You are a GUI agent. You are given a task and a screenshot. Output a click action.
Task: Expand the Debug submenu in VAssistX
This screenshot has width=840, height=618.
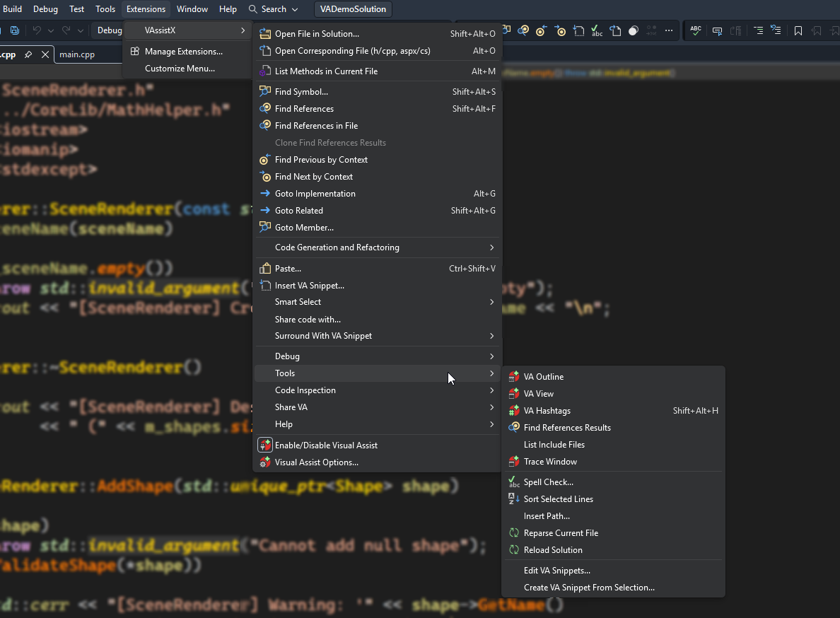pyautogui.click(x=377, y=356)
